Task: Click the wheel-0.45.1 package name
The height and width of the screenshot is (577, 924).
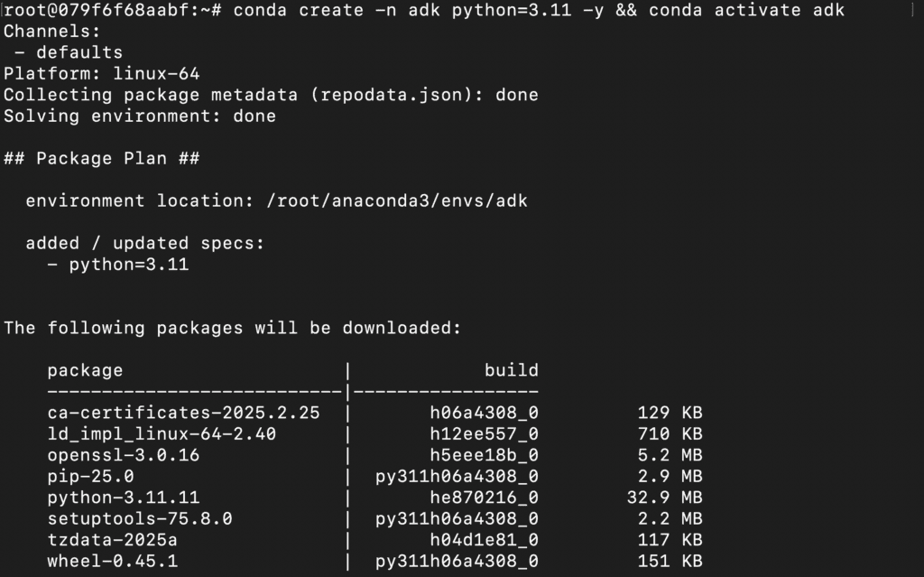Action: (112, 561)
